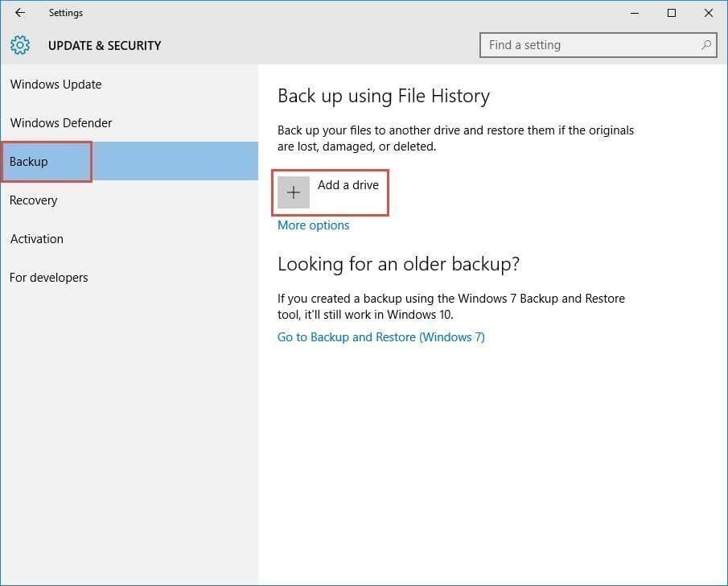Close the Settings window
Screen dimensions: 728x586
708,13
